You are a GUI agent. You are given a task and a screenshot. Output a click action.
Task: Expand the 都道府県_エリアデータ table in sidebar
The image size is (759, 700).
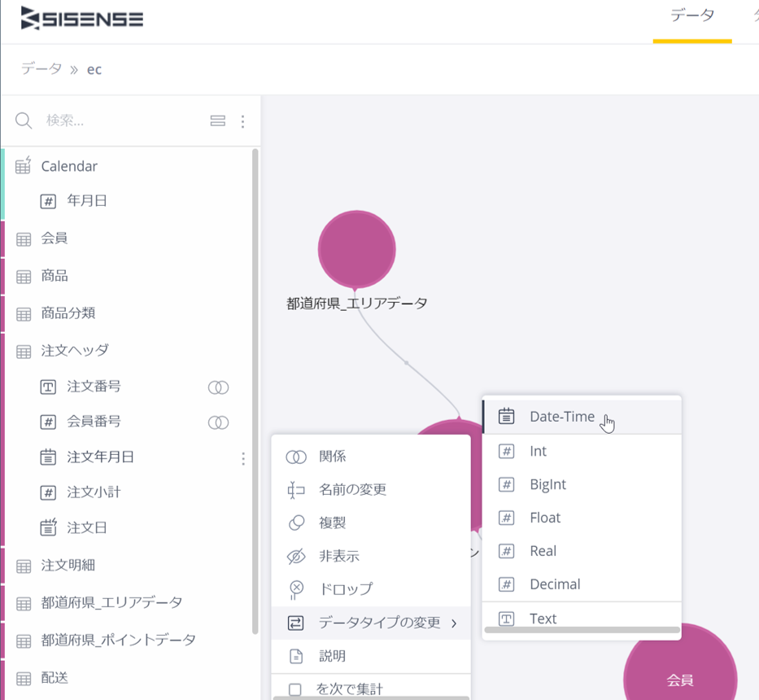[x=111, y=602]
